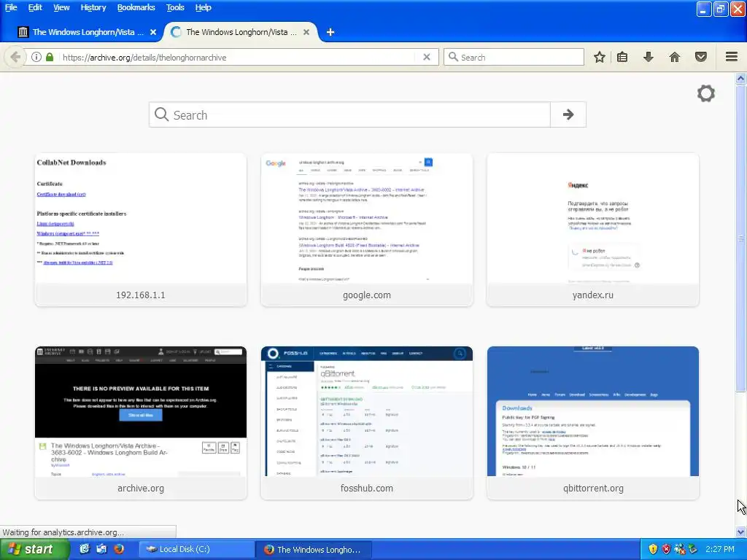
Task: Open the Pocket icon in toolbar
Action: [x=701, y=57]
